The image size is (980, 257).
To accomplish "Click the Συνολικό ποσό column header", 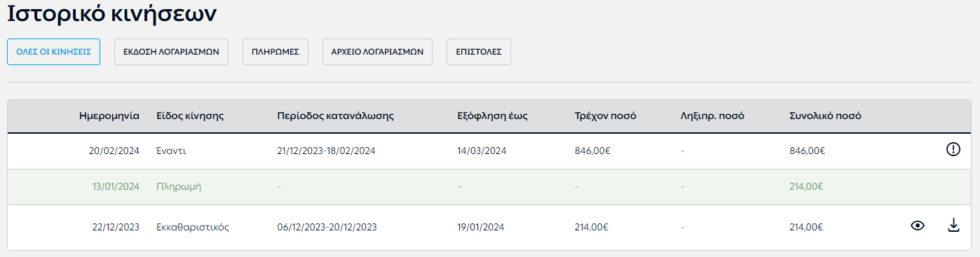I will point(825,116).
